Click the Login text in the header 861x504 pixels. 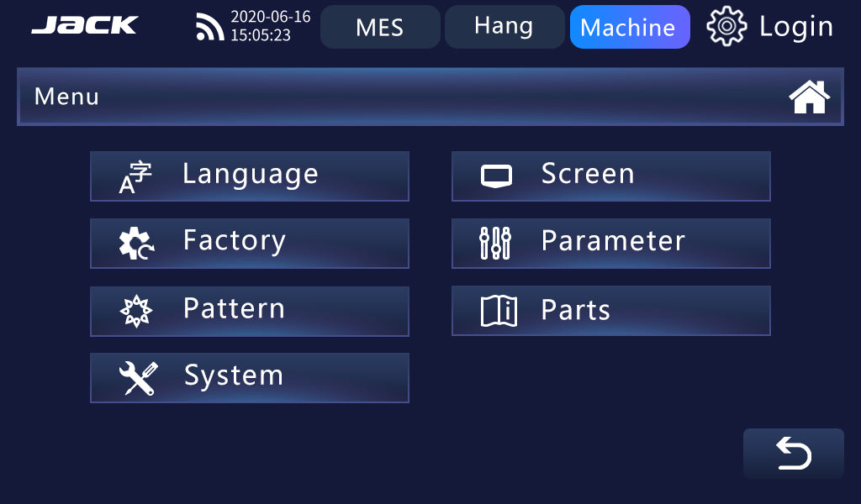[795, 27]
